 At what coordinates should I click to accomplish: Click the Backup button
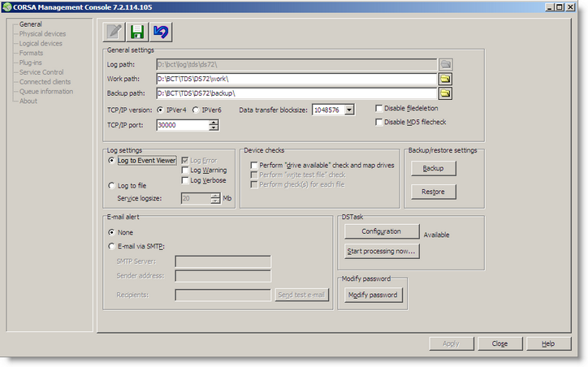(434, 168)
